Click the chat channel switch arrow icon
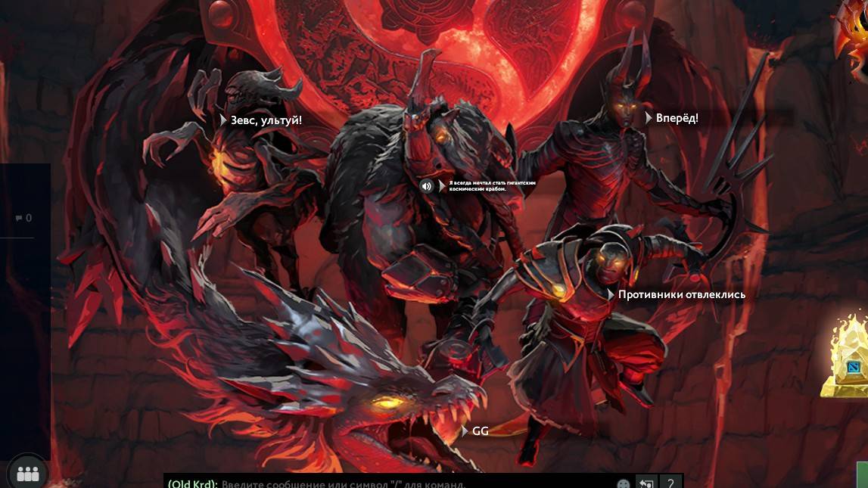 click(x=646, y=483)
